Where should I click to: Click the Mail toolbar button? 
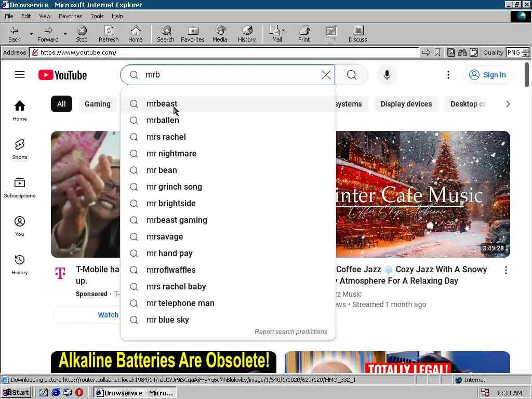tap(275, 34)
